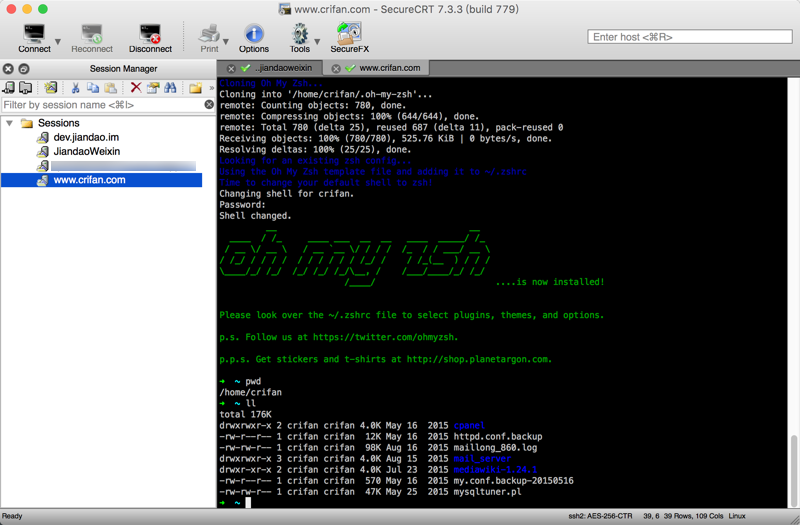The width and height of the screenshot is (800, 525).
Task: Expand the Tools dropdown arrow
Action: 317,41
